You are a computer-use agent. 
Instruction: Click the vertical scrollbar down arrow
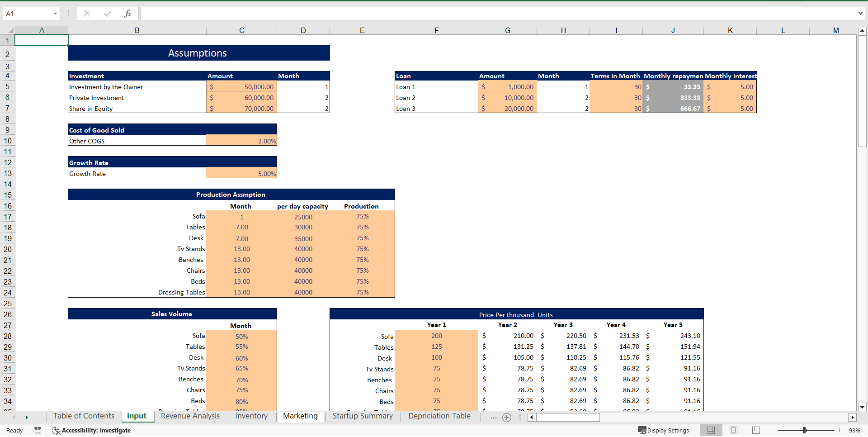point(863,407)
